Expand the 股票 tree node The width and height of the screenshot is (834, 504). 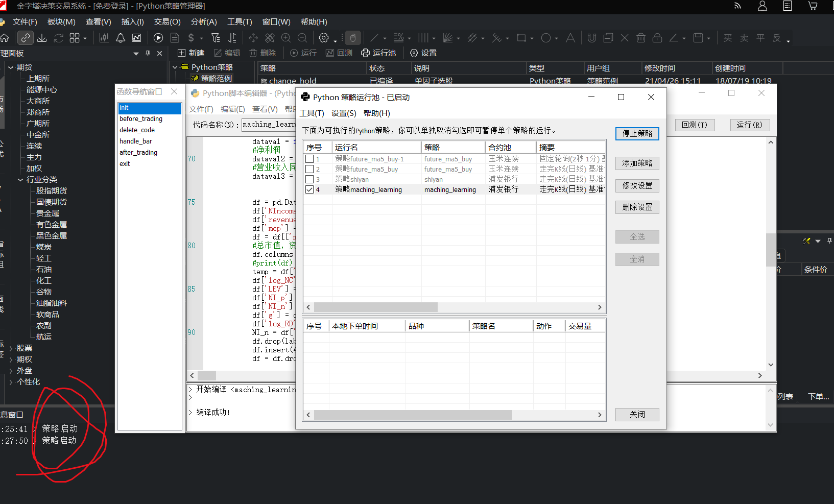click(11, 348)
